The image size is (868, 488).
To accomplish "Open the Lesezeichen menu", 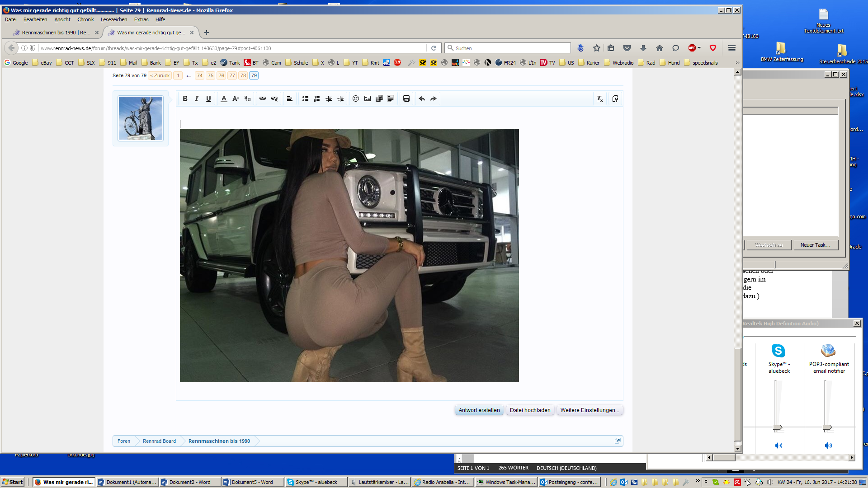I will click(113, 19).
